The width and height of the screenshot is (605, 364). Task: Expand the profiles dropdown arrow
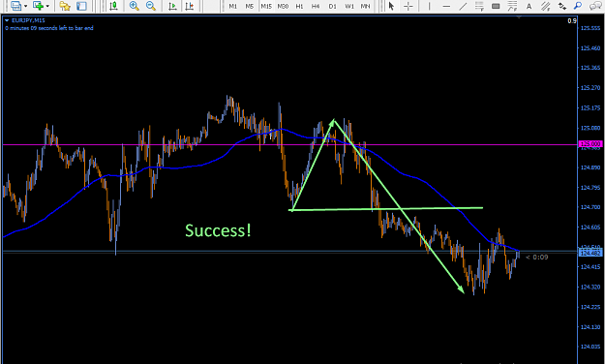click(47, 6)
